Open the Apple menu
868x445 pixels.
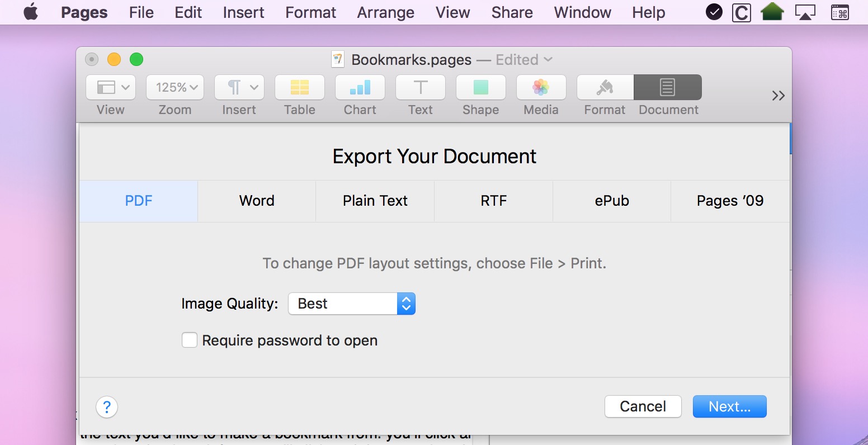(x=31, y=12)
